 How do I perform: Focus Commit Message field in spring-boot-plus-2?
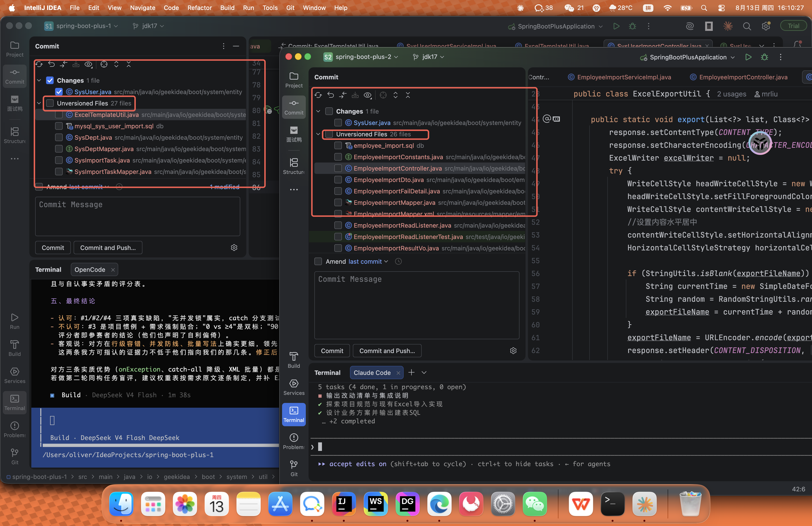pos(417,305)
